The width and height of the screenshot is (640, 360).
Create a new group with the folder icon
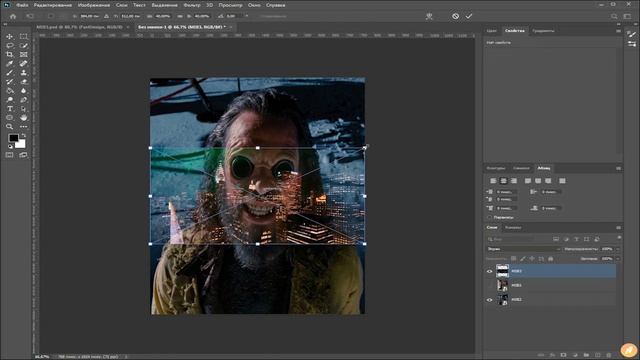tap(586, 355)
